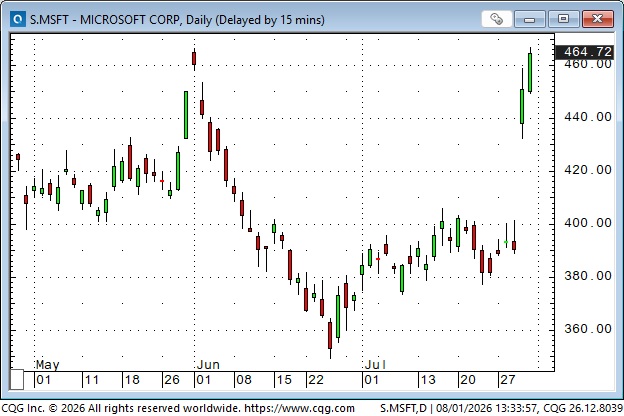Click the small box left of time axis
624x416 pixels.
[17, 380]
